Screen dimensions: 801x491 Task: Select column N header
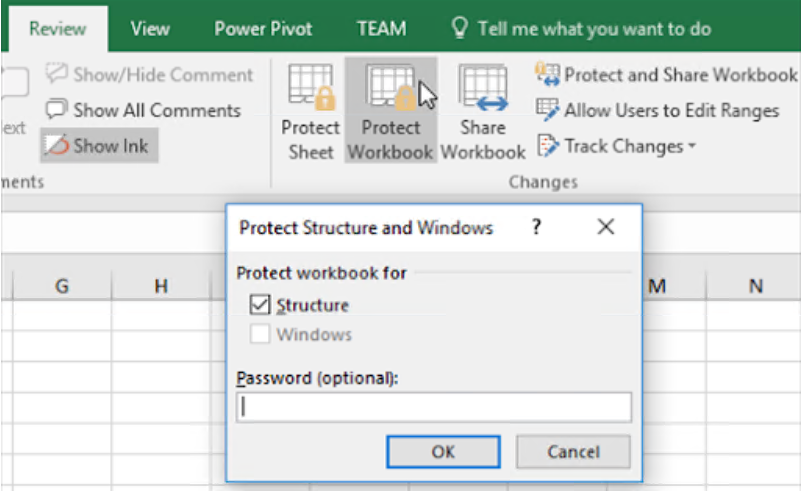755,287
